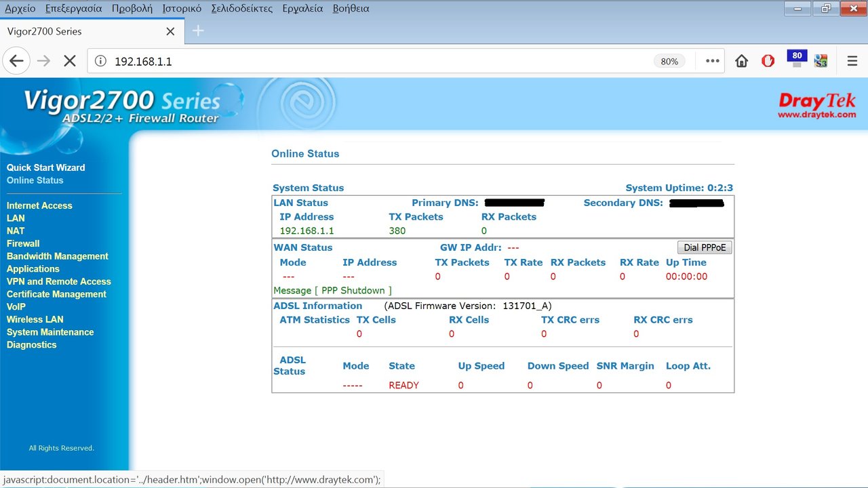Click the Online Status page heading
Screen dimensions: 868x488
tap(305, 154)
